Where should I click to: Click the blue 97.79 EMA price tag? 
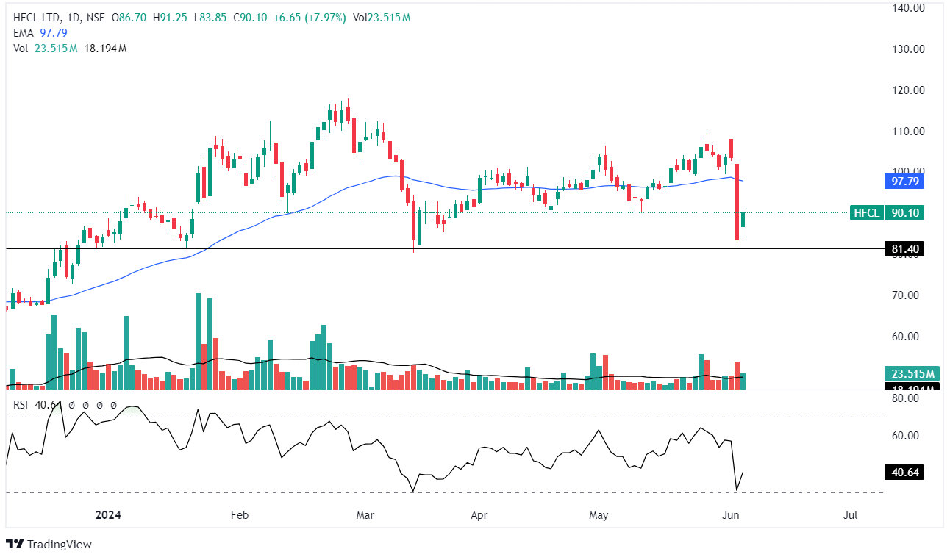point(904,181)
